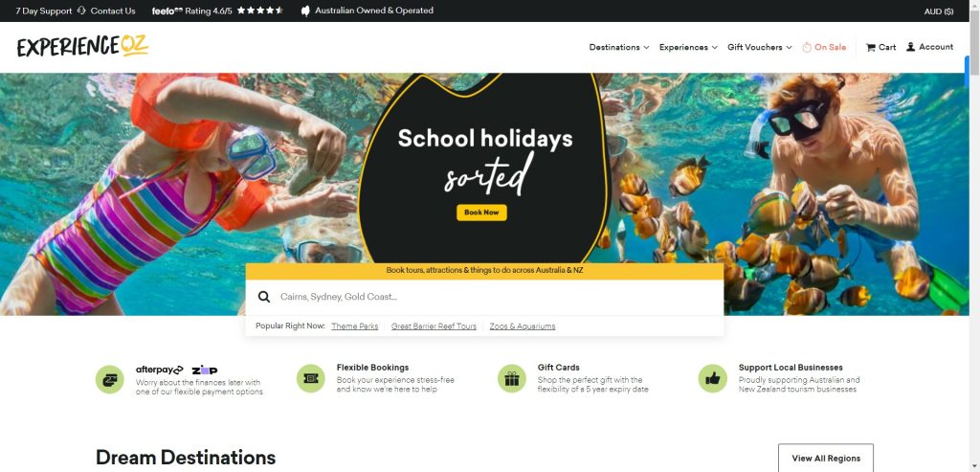Screen dimensions: 980x472
Task: Click the Flexible Bookings ticket icon
Action: point(311,378)
